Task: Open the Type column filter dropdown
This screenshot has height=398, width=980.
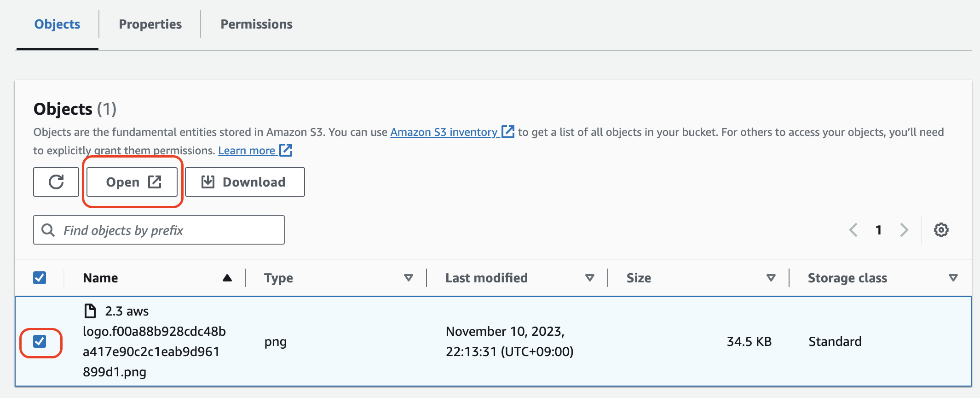Action: pyautogui.click(x=408, y=278)
